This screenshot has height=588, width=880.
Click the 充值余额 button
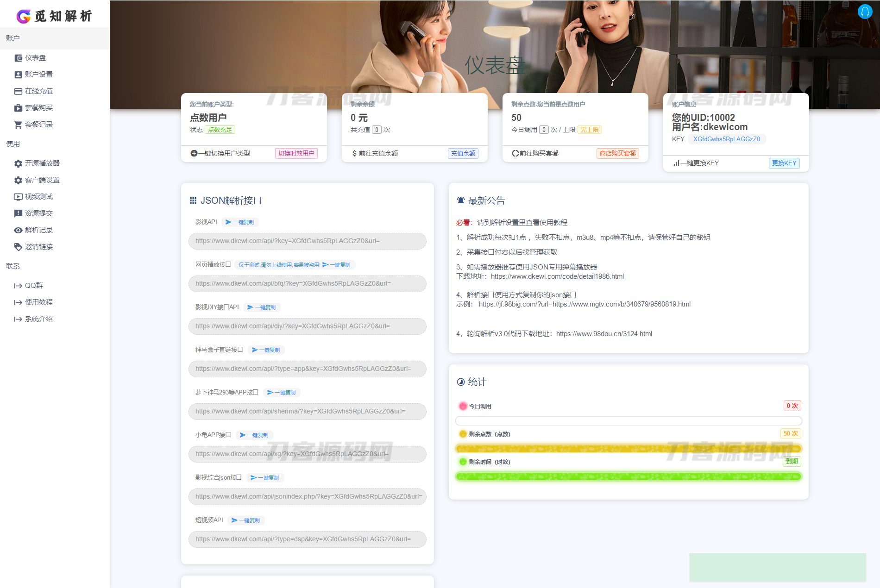pyautogui.click(x=463, y=153)
